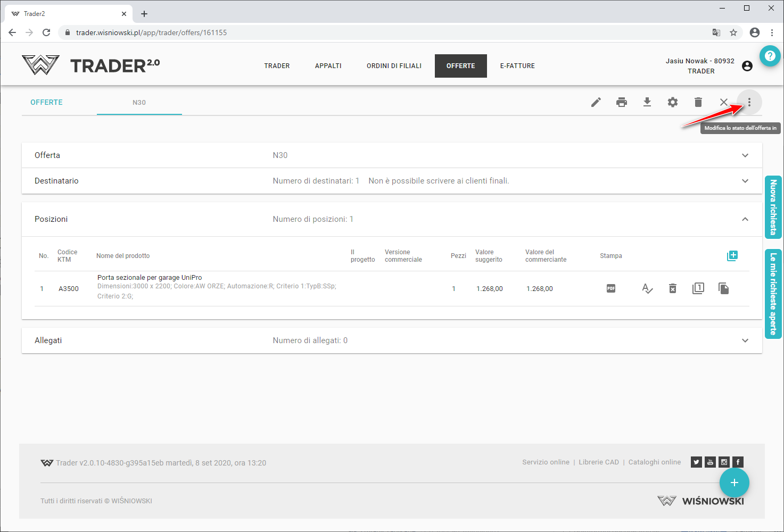Viewport: 784px width, 532px height.
Task: Expand the Destinatario section
Action: coord(745,181)
